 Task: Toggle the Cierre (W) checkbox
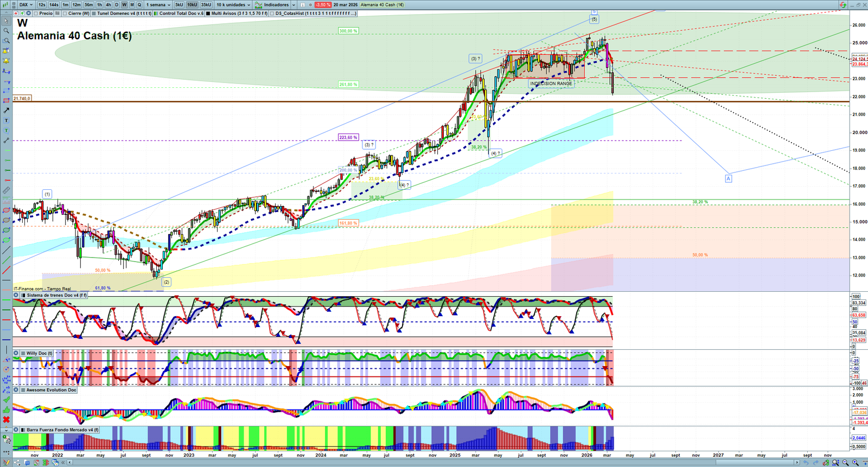click(x=65, y=13)
